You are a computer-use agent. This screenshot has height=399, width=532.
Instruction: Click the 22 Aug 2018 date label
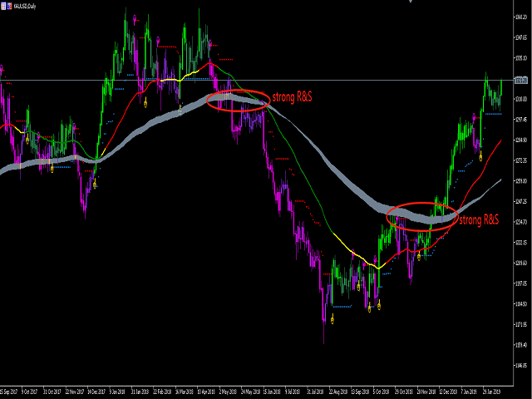[x=338, y=392]
